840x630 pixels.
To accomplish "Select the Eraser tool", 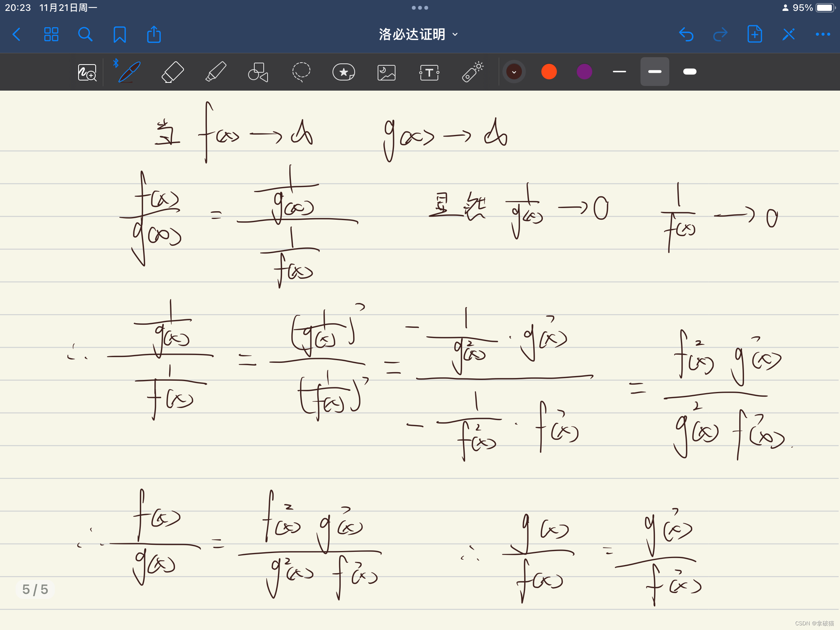I will pyautogui.click(x=172, y=72).
